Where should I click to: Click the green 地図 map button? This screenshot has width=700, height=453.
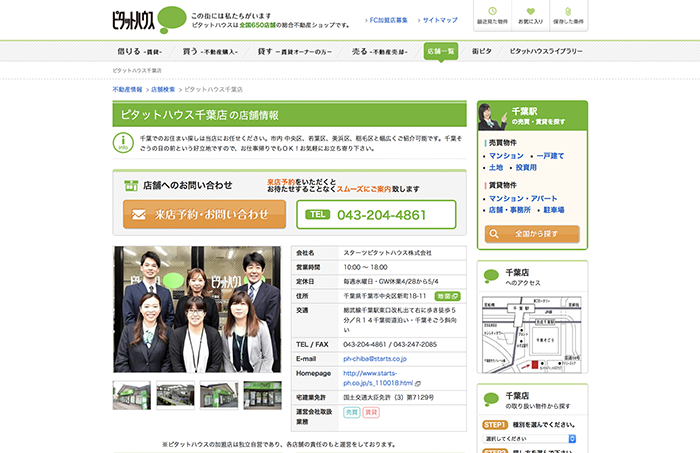point(448,296)
